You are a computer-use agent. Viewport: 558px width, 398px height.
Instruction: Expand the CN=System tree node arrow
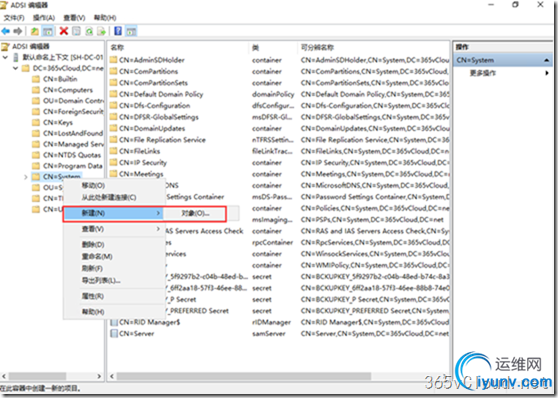pyautogui.click(x=26, y=177)
